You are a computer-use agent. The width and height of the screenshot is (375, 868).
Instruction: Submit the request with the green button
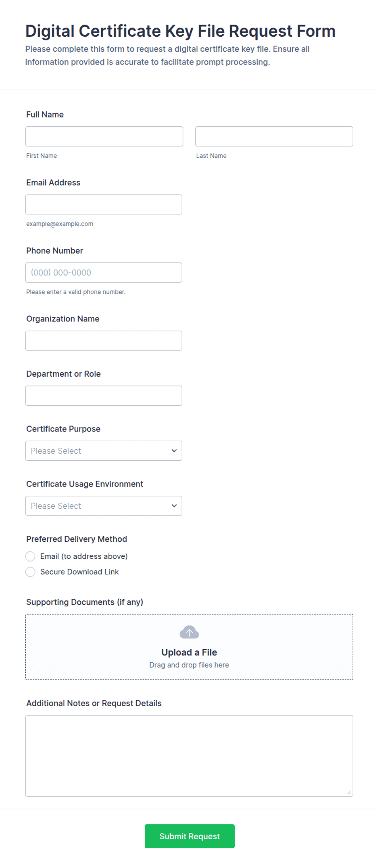point(190,836)
